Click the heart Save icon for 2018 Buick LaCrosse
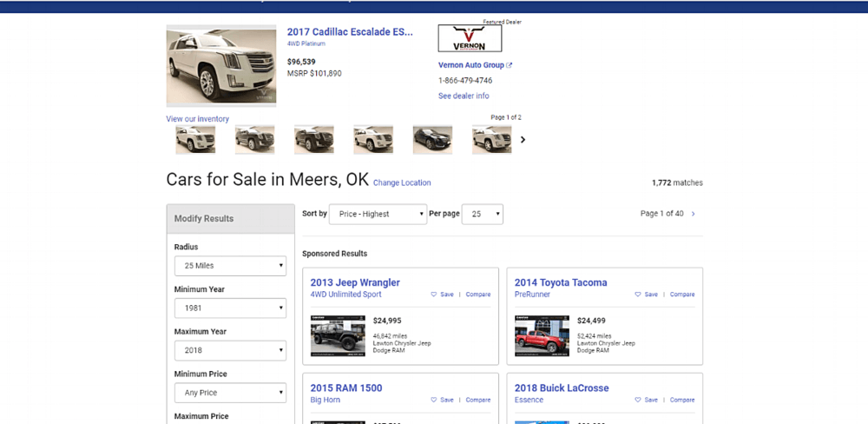Screen dimensions: 868x424 pyautogui.click(x=638, y=400)
